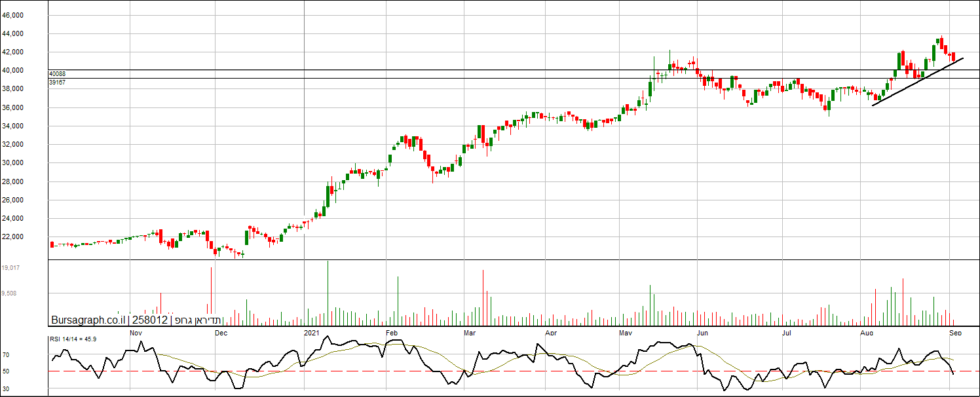Click the 32,000 price axis label
This screenshot has height=397, width=980.
(x=13, y=144)
